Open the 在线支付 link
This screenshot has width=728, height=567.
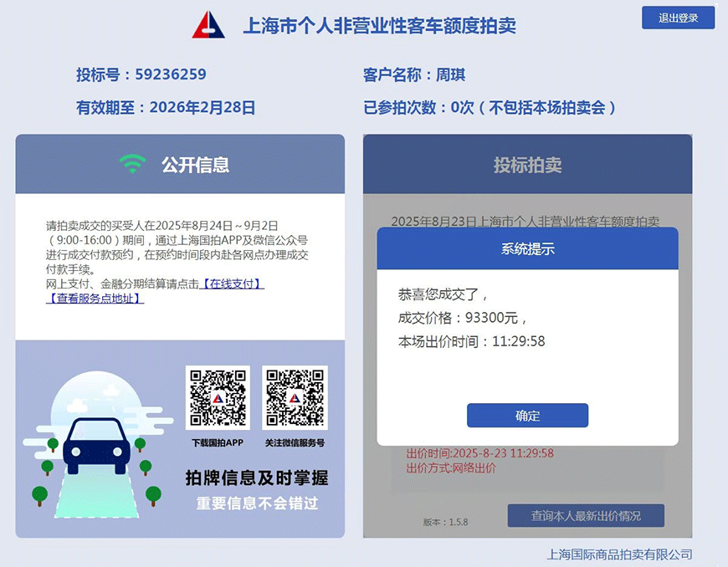(x=232, y=284)
